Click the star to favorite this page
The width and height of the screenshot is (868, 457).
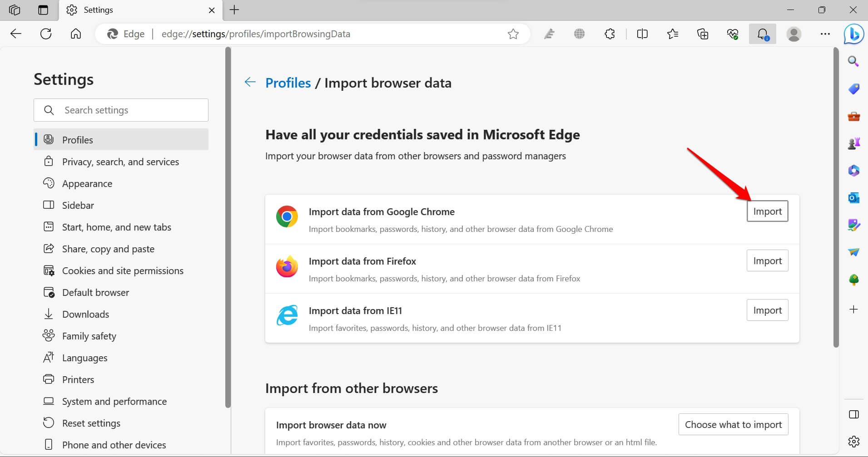pos(513,34)
